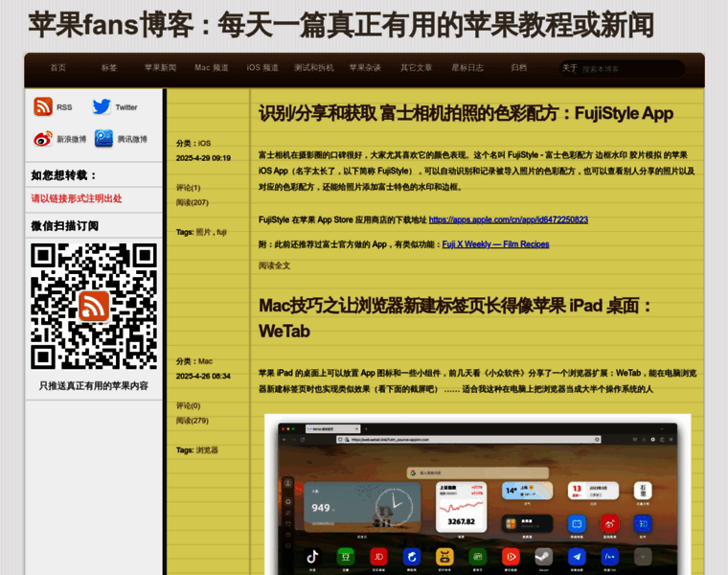Open 其它文章 navigation item
The width and height of the screenshot is (728, 575).
click(417, 68)
